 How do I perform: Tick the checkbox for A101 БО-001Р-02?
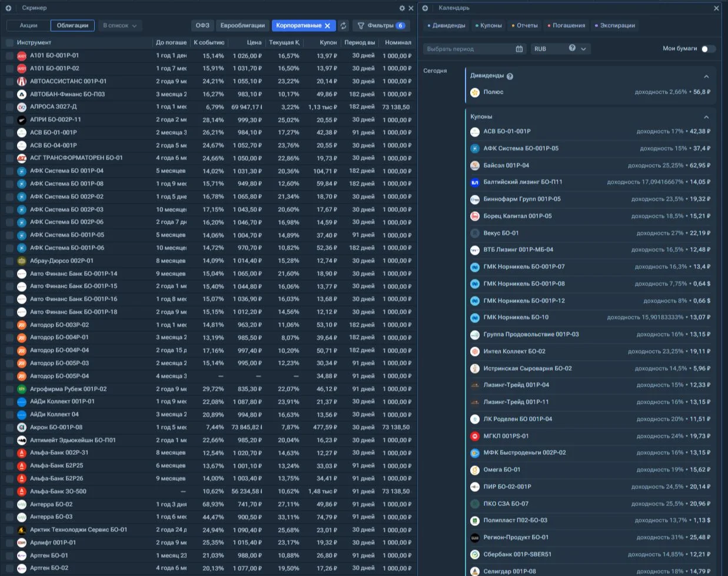pyautogui.click(x=9, y=69)
